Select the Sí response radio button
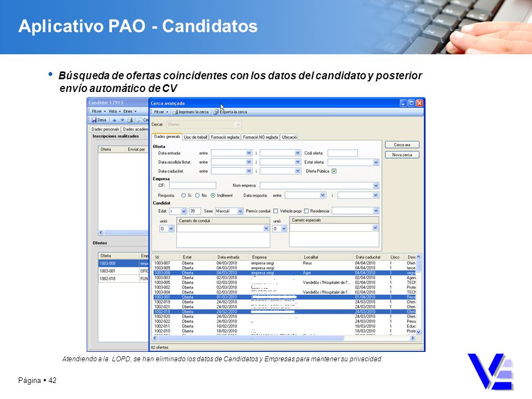532x399 pixels. click(x=183, y=196)
